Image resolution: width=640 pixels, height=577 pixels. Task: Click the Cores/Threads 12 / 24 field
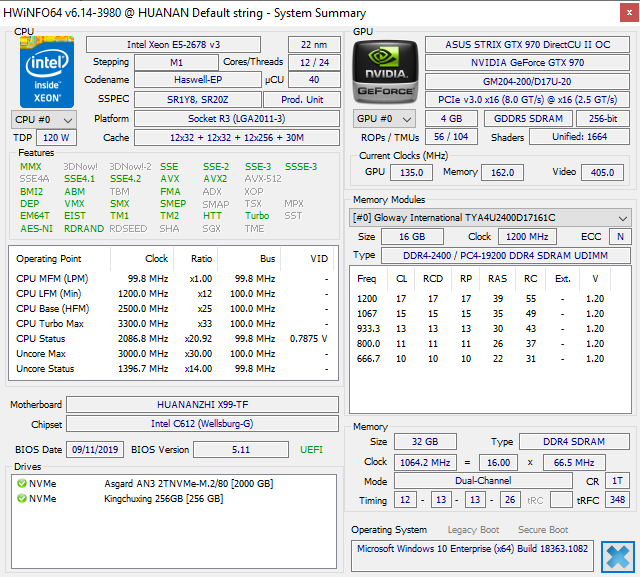(x=314, y=62)
